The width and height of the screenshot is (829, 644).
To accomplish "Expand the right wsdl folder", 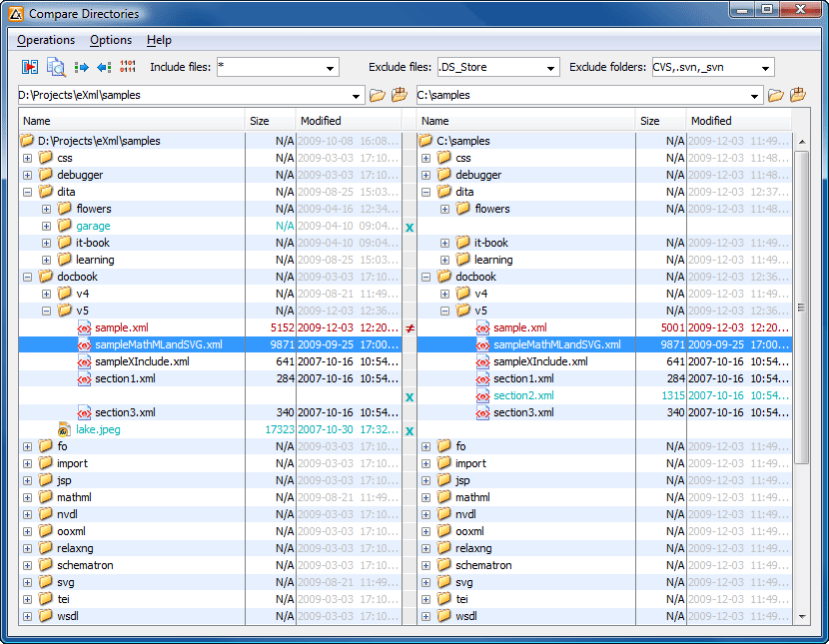I will click(426, 616).
